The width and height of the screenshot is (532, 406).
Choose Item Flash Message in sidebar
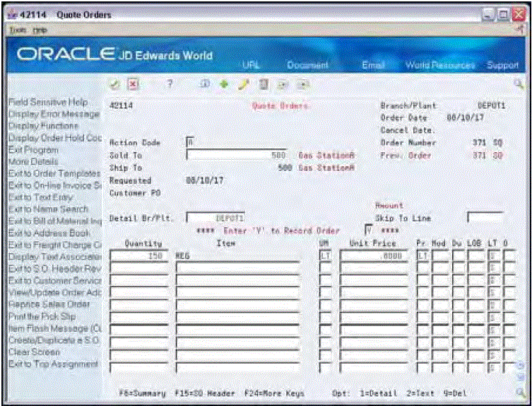[x=54, y=328]
